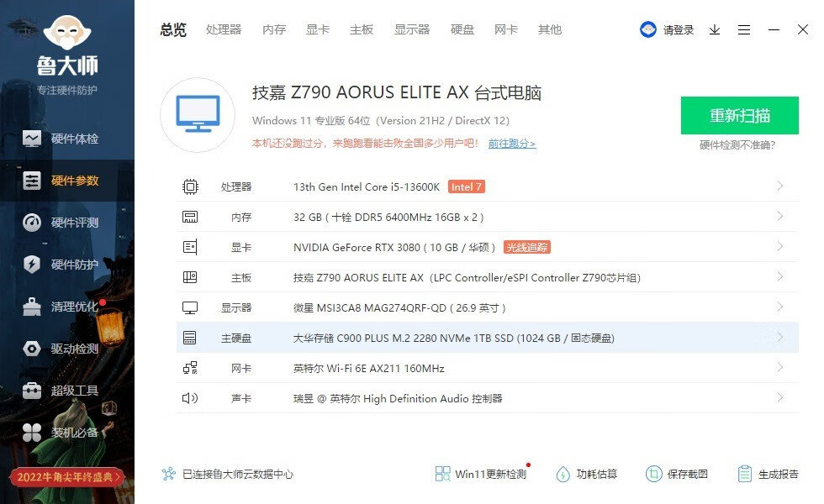Click the 功耗估算 power droplet icon
The width and height of the screenshot is (824, 504).
(563, 474)
